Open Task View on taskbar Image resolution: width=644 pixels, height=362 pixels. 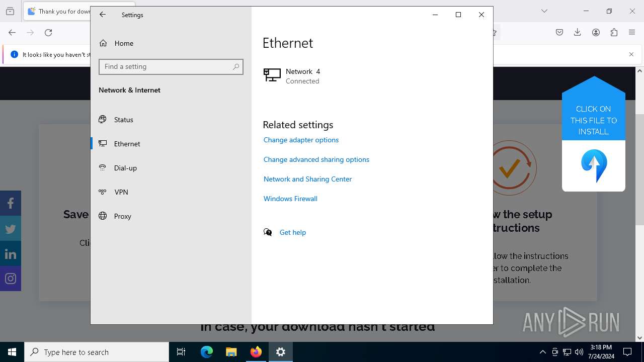click(x=181, y=352)
